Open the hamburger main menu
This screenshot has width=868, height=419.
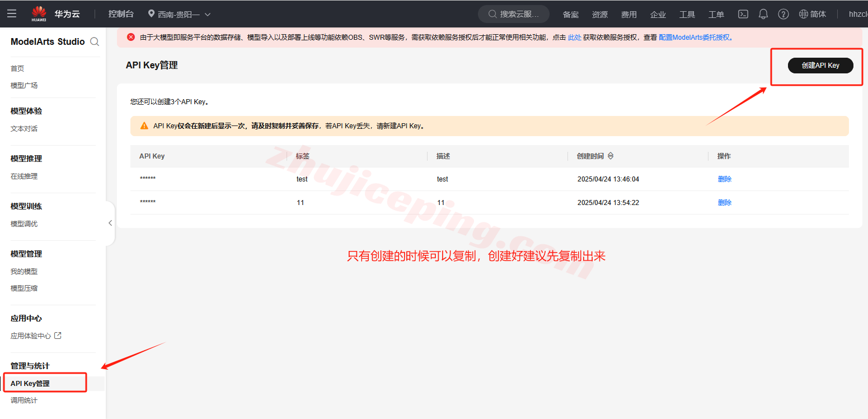[12, 13]
